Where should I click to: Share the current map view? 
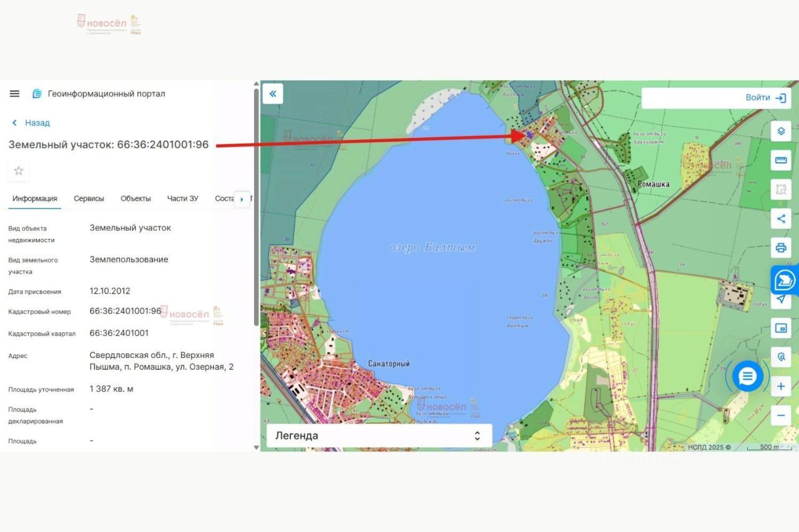[x=780, y=219]
